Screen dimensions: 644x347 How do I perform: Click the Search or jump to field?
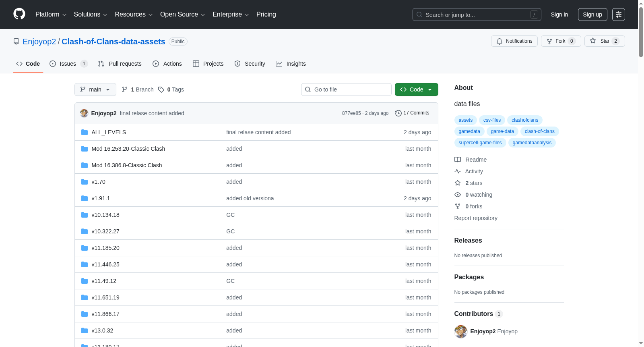pyautogui.click(x=477, y=15)
